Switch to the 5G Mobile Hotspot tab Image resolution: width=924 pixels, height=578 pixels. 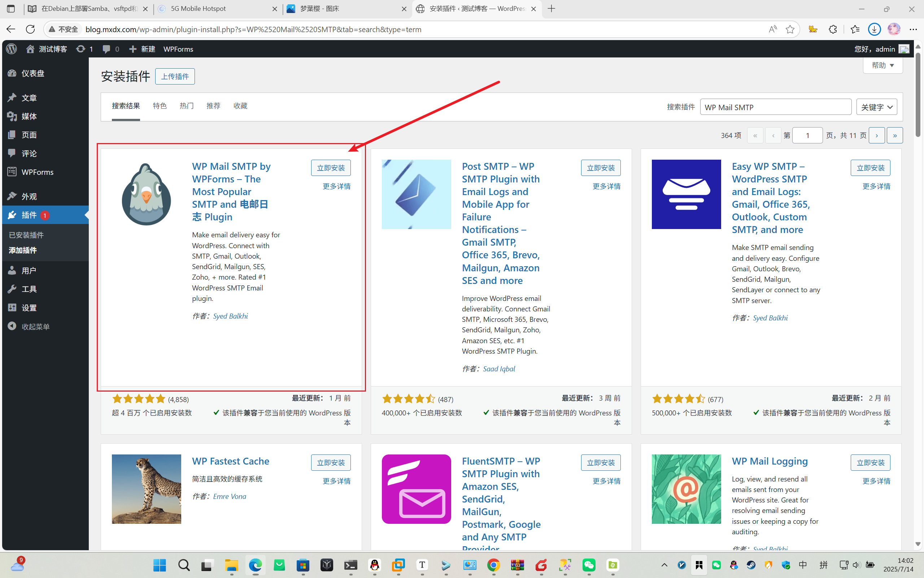pos(218,8)
